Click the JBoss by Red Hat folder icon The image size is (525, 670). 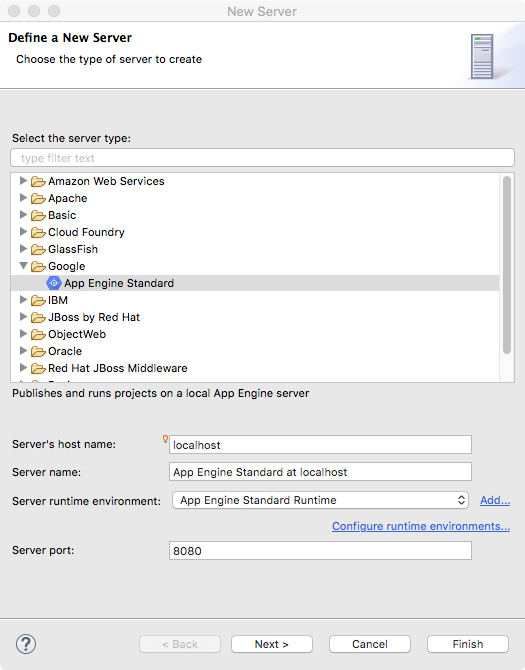pos(38,317)
